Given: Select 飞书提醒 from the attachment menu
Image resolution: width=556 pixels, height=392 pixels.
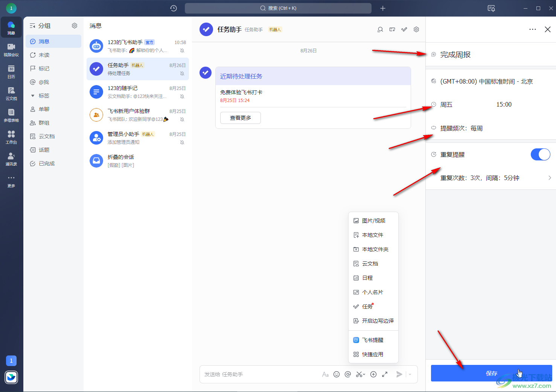Looking at the screenshot, I should pos(373,340).
